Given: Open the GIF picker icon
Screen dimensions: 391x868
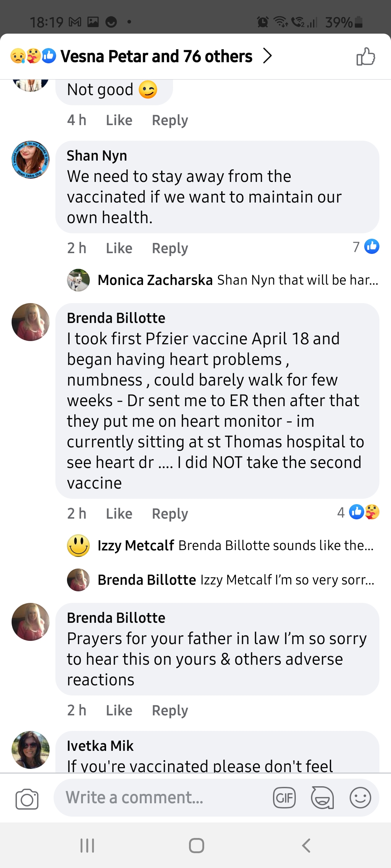Looking at the screenshot, I should (x=284, y=797).
